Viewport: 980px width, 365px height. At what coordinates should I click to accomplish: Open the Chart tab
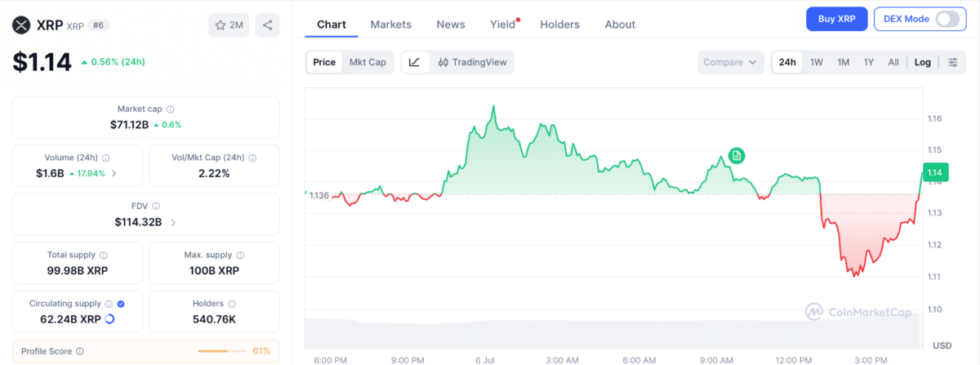(332, 24)
